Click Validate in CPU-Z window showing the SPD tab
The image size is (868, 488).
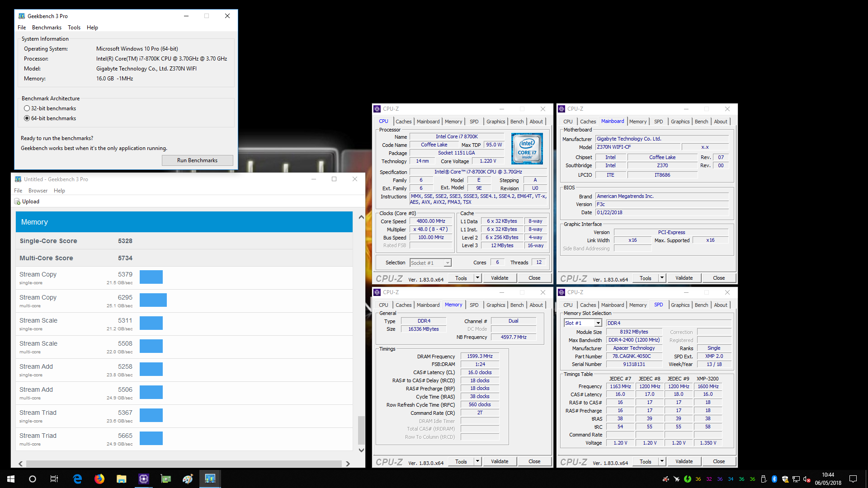684,461
